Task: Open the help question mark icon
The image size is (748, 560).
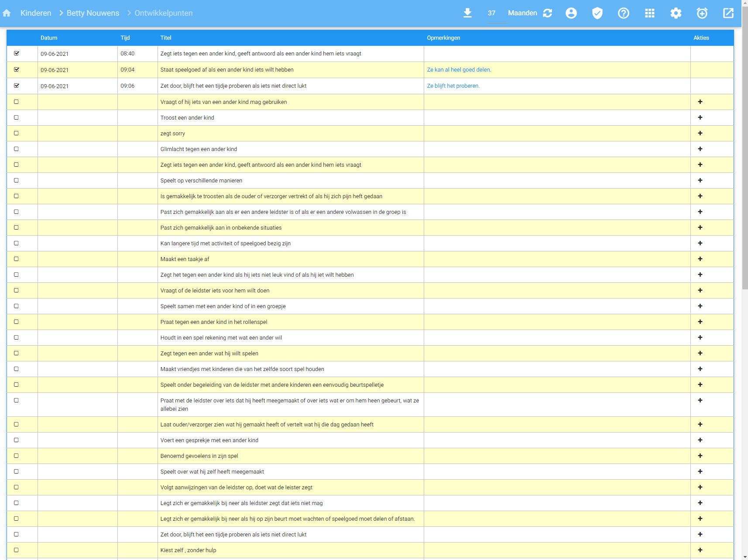Action: [x=623, y=13]
